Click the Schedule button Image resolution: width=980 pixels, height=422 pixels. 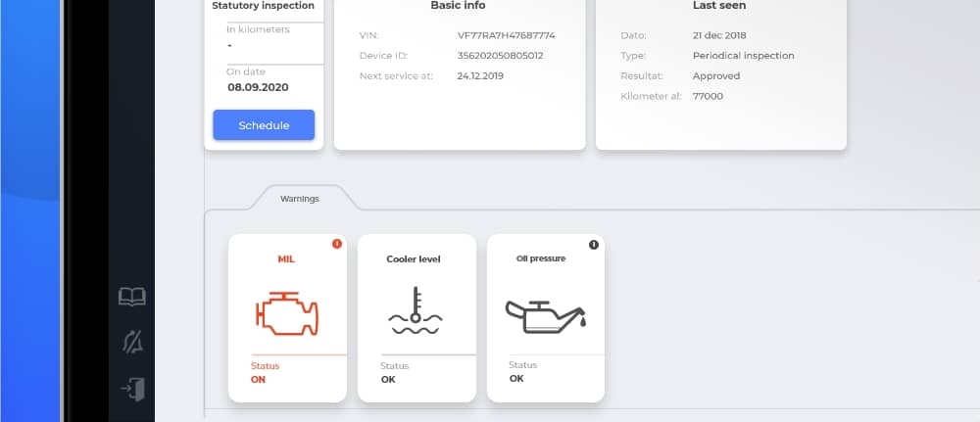click(x=264, y=125)
